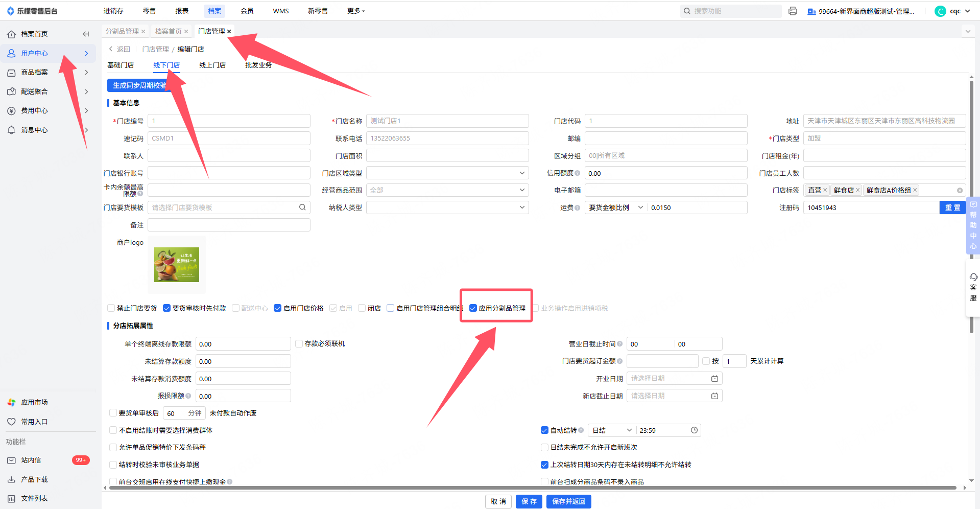Click 生成同步周期校验 button
980x509 pixels.
pyautogui.click(x=139, y=85)
